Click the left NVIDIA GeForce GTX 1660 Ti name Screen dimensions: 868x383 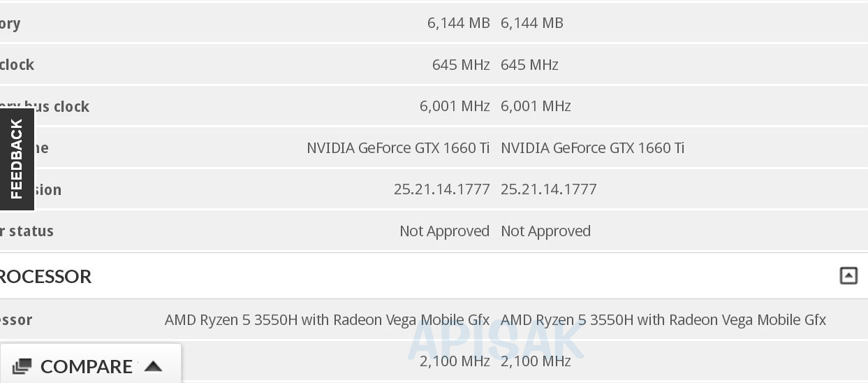pos(398,148)
